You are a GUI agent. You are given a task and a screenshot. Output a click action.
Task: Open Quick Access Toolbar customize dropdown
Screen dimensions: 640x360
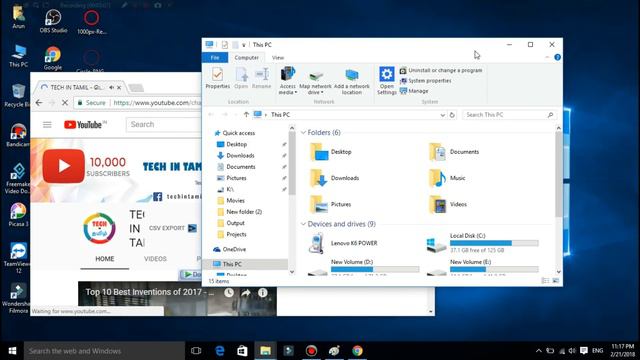(244, 45)
